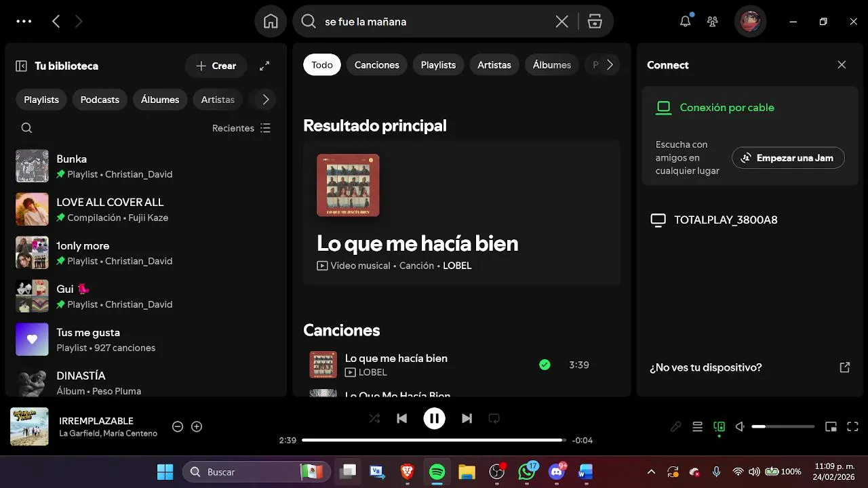Select the Todo search tab
Viewport: 868px width, 488px height.
[x=322, y=65]
